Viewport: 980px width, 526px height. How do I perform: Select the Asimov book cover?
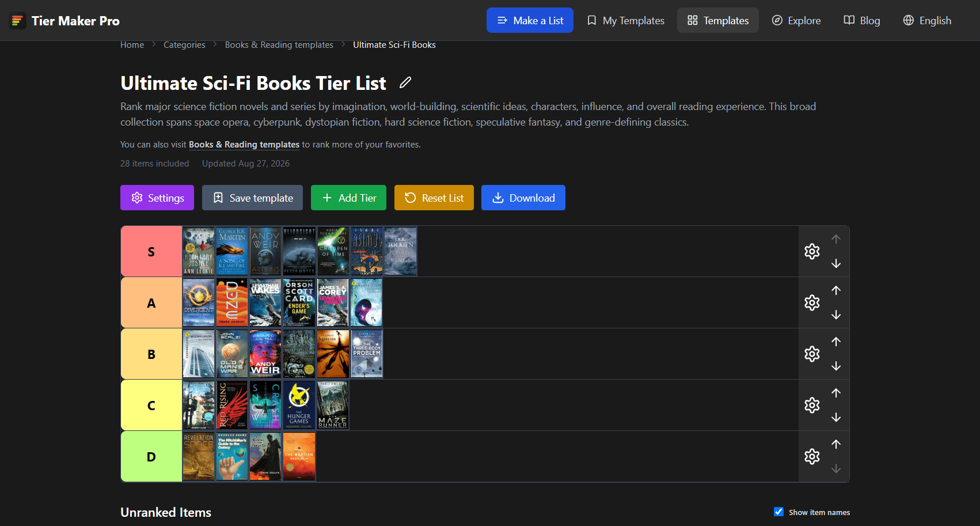coord(367,251)
